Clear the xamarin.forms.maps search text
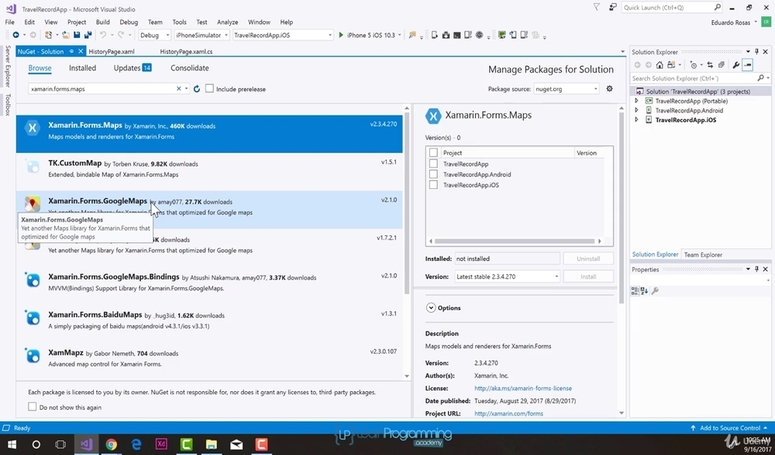 tap(178, 89)
